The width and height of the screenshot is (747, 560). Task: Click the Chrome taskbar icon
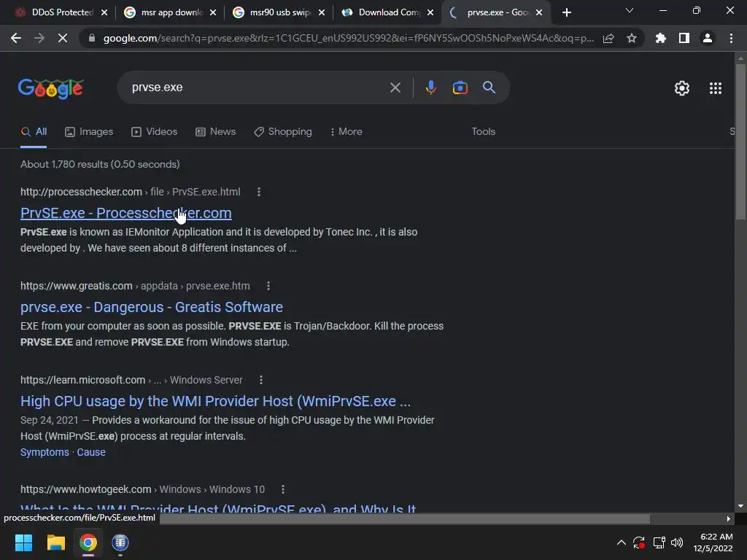pos(88,542)
